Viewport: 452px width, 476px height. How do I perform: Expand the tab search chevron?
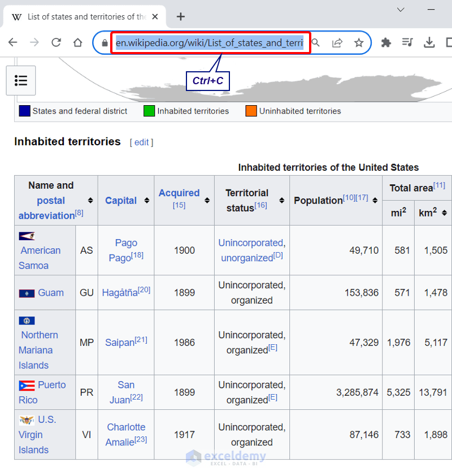401,10
